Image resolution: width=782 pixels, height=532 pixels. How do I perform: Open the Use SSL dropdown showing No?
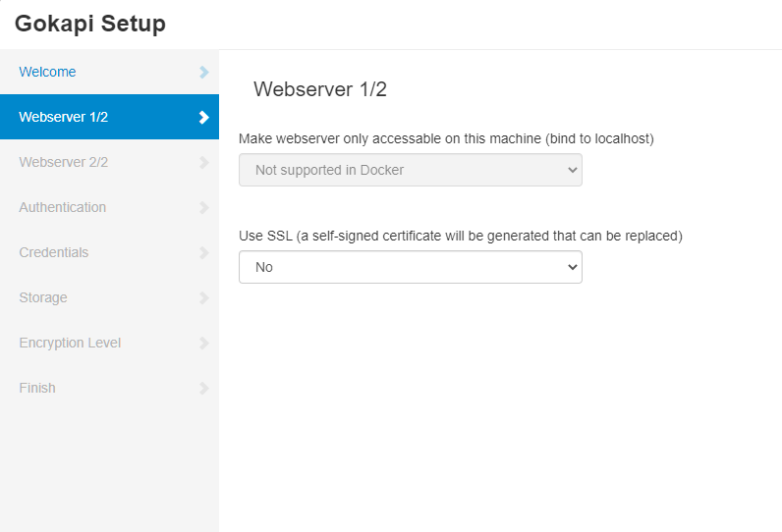click(x=411, y=267)
